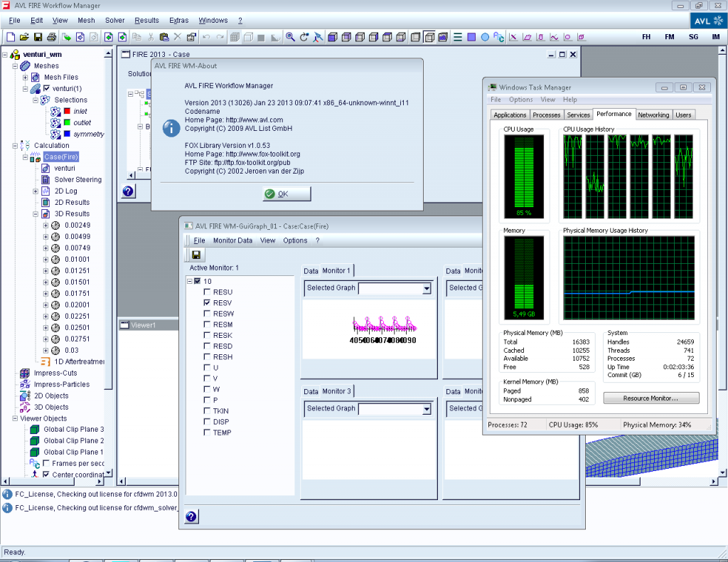Image resolution: width=728 pixels, height=562 pixels.
Task: Enable the RESM checkbox
Action: point(207,324)
